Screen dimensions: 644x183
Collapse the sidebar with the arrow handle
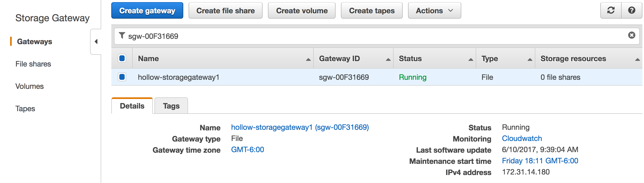coord(96,41)
